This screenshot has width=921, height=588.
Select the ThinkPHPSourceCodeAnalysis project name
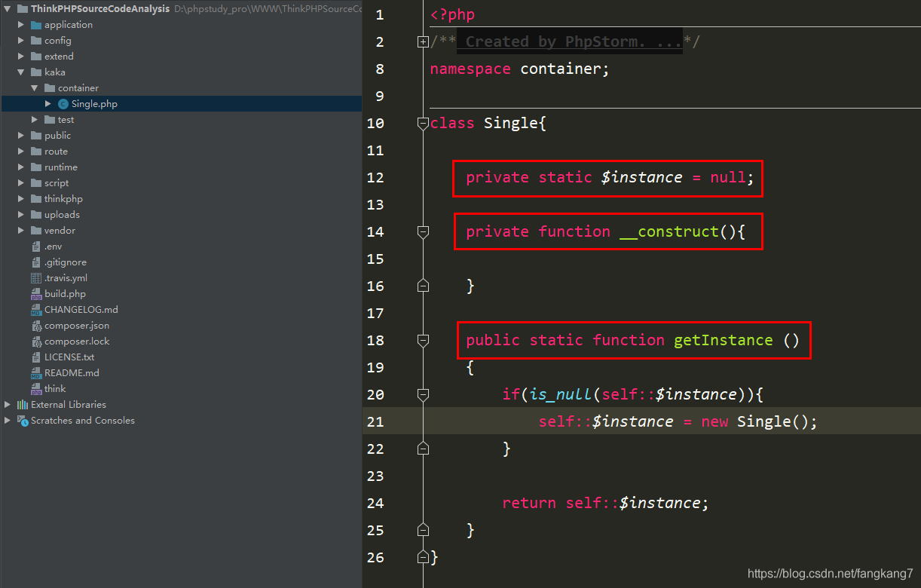(x=100, y=9)
